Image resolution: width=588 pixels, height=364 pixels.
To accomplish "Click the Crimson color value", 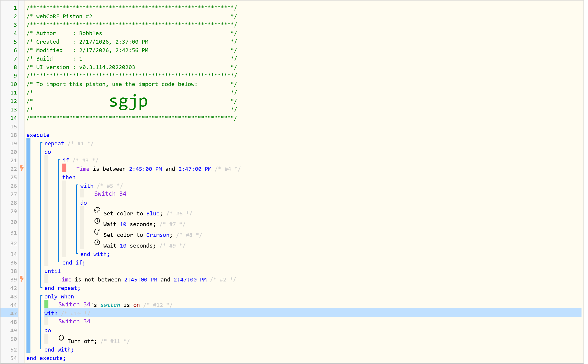I will tap(158, 235).
